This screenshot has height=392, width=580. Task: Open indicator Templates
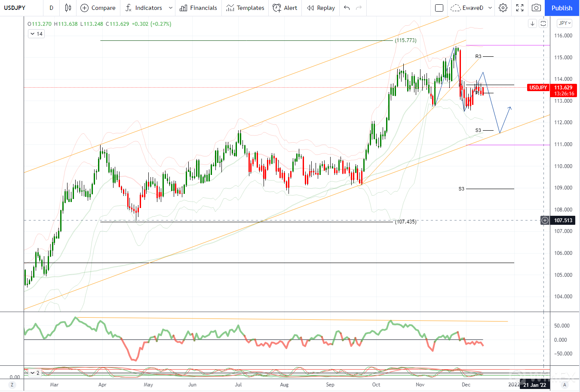tap(245, 8)
